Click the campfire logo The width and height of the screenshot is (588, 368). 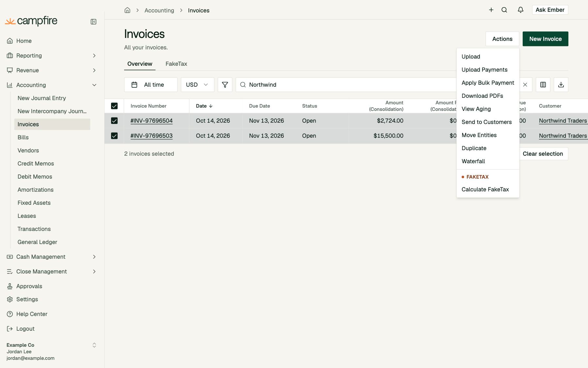(x=31, y=21)
